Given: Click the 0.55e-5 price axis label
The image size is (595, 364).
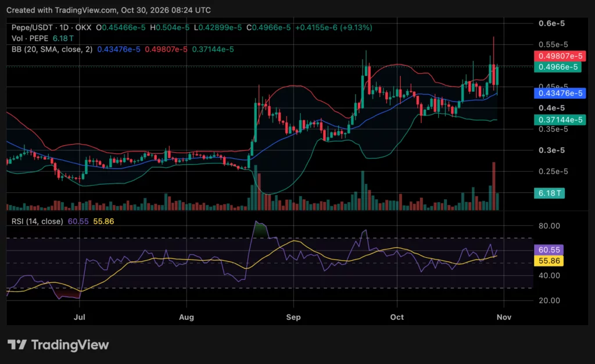Looking at the screenshot, I should point(553,45).
